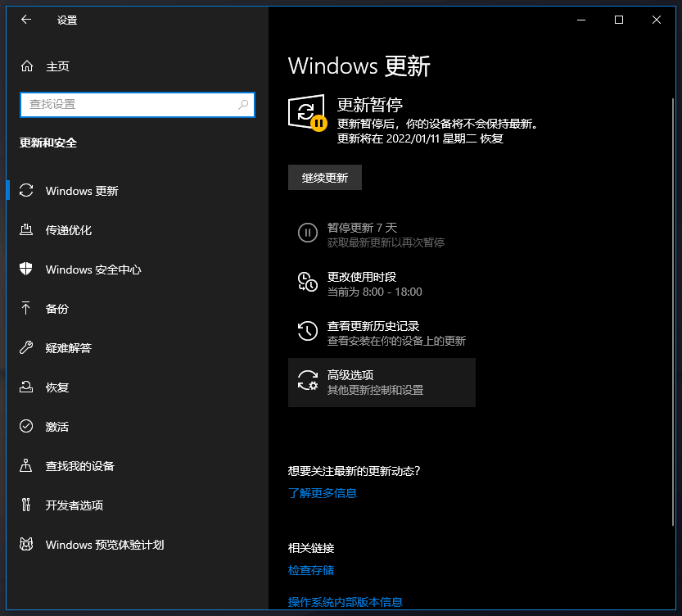Open 传递优化 settings page
The width and height of the screenshot is (682, 616).
coord(137,229)
